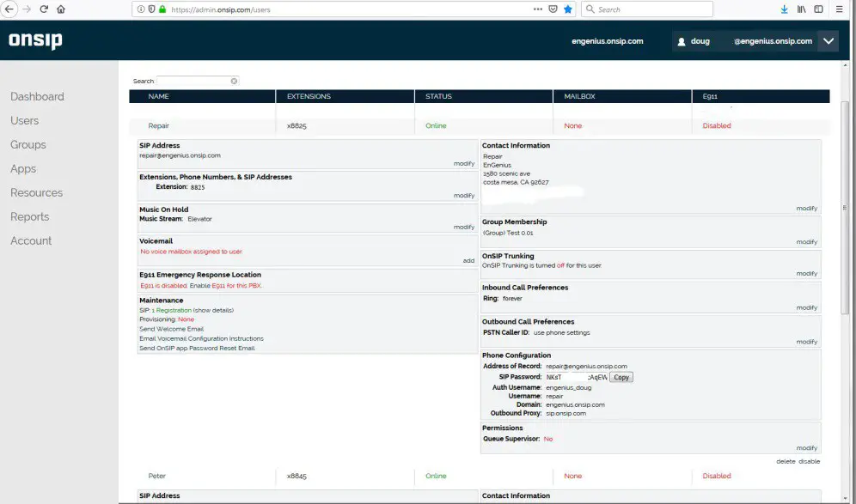Reload the page with refresh icon
The width and height of the screenshot is (856, 504).
pyautogui.click(x=44, y=9)
